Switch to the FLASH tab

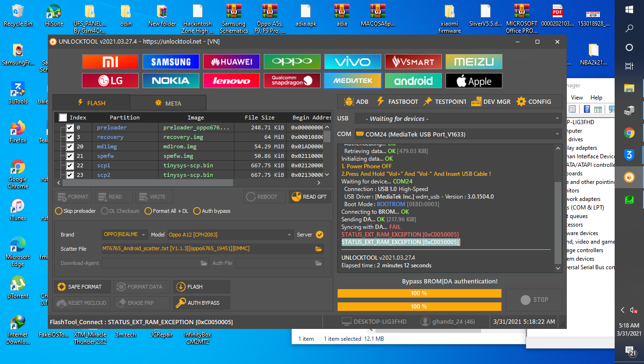point(91,103)
